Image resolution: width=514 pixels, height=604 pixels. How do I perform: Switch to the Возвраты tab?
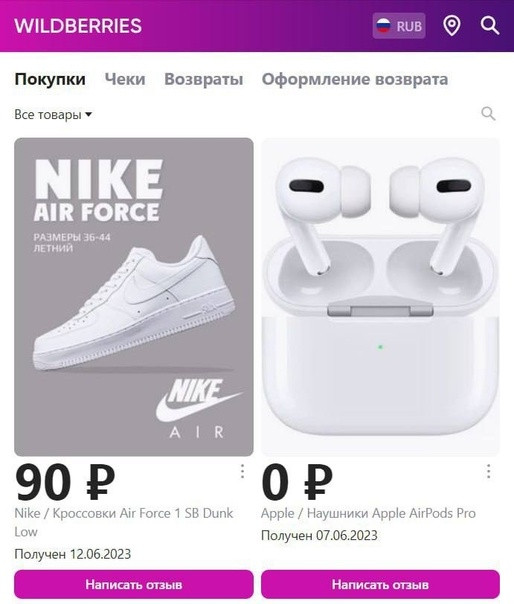(x=204, y=79)
